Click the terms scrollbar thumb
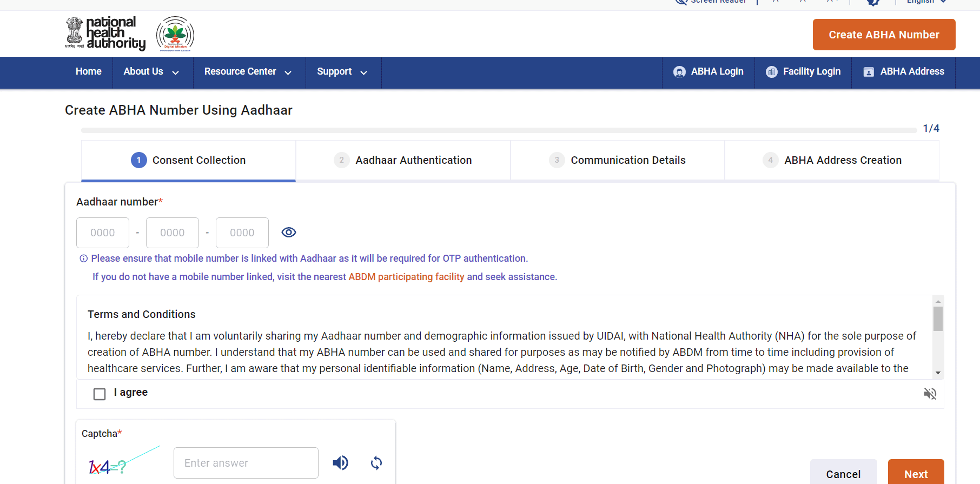This screenshot has height=484, width=980. coord(938,319)
